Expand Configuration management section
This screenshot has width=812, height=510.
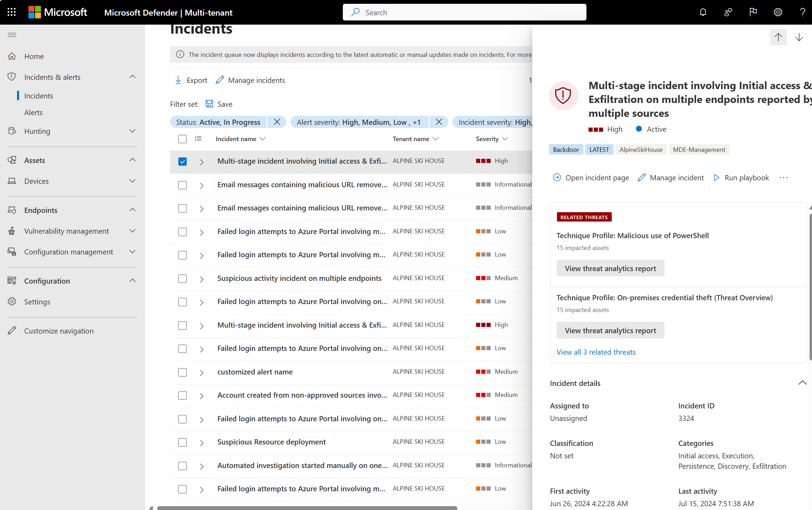pyautogui.click(x=132, y=252)
